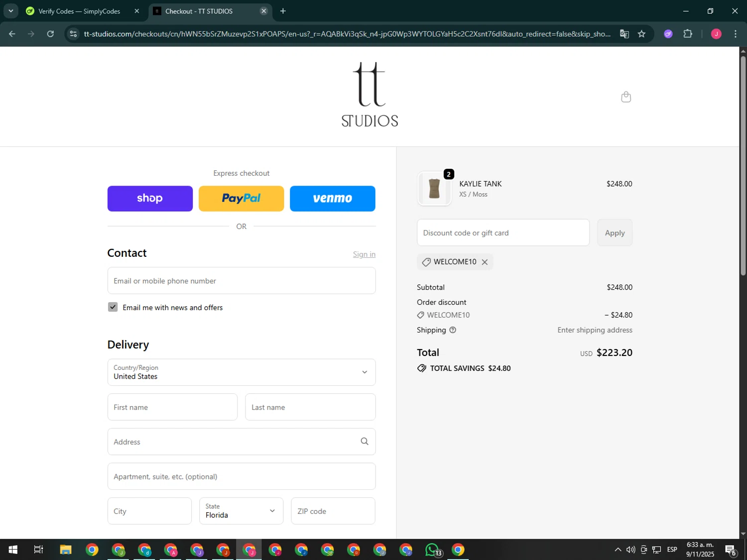Viewport: 747px width, 560px height.
Task: Click the volume speaker tray icon
Action: click(630, 550)
